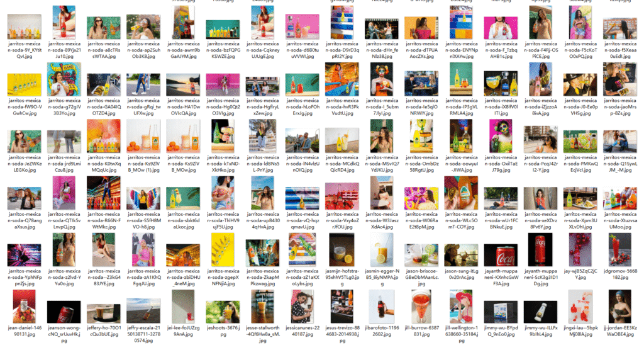The height and width of the screenshot is (345, 644).
Task: Click file name jarritos-mexican-soda-J0-Ee0pVHSg.jpg
Action: (580, 107)
